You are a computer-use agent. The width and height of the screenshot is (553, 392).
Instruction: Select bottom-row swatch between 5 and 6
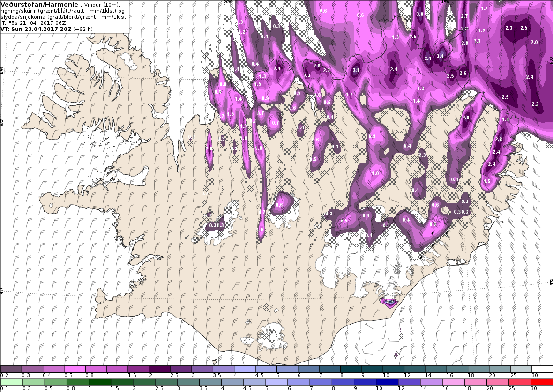click(x=276, y=383)
